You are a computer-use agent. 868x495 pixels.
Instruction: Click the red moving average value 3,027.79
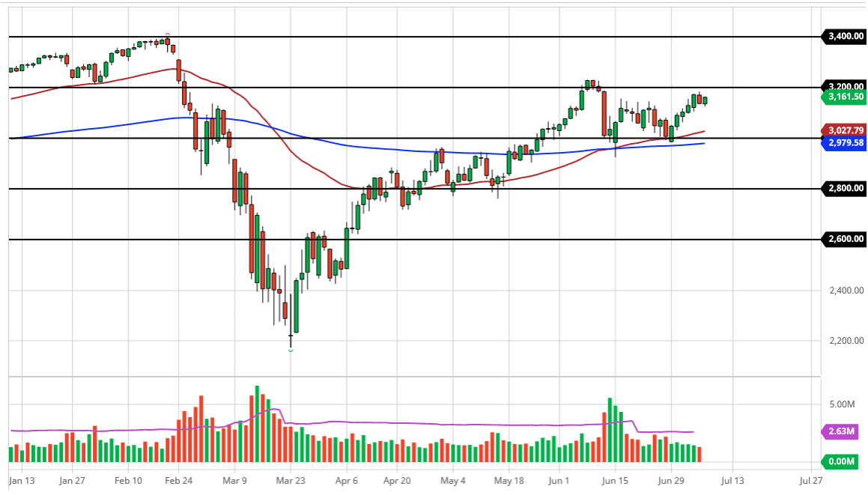tap(843, 130)
